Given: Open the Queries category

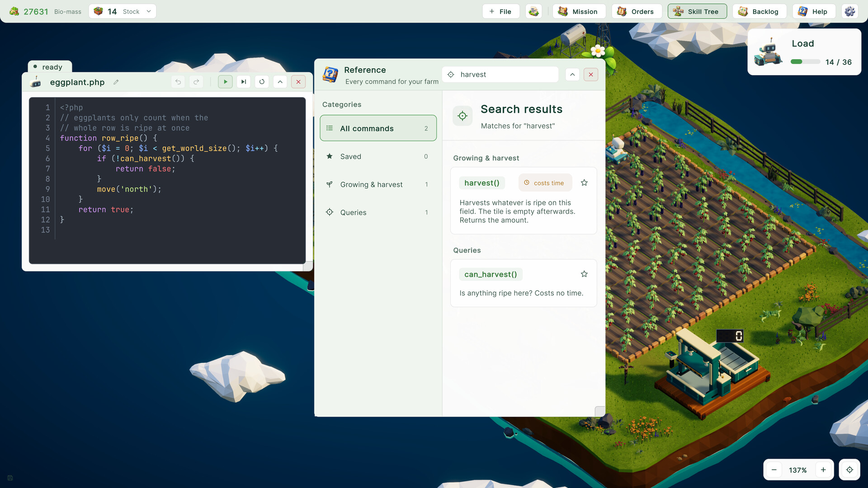Looking at the screenshot, I should (378, 212).
